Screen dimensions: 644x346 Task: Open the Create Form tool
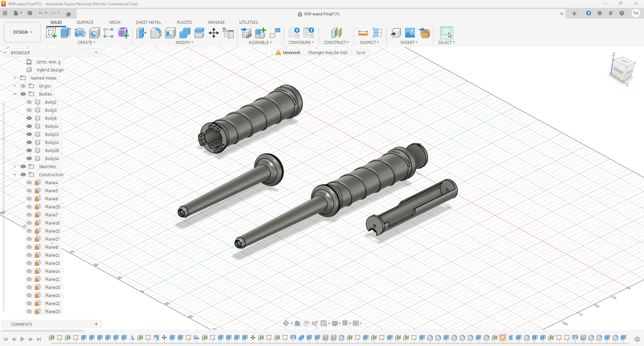(123, 33)
